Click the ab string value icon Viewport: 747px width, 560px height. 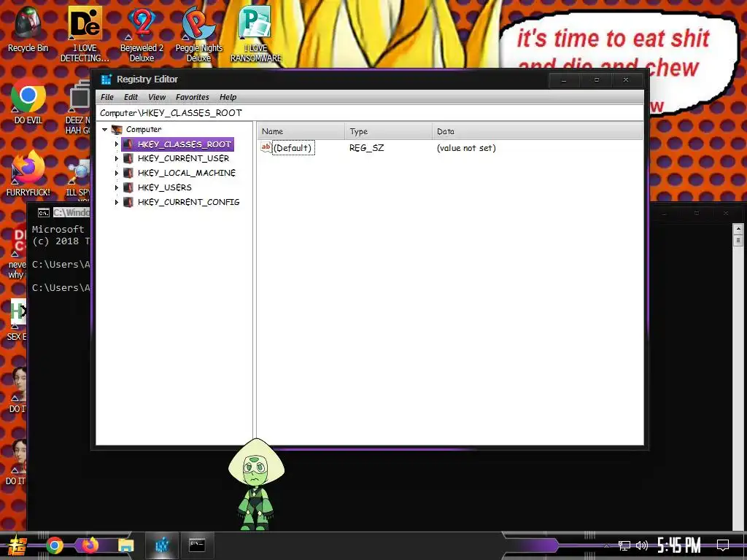pyautogui.click(x=266, y=147)
